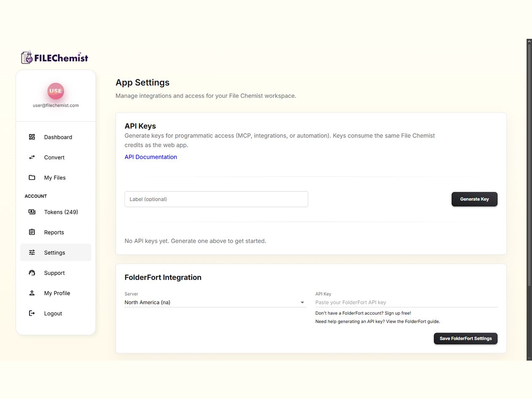Click Save FolderFort Settings
This screenshot has height=399, width=532.
point(465,338)
